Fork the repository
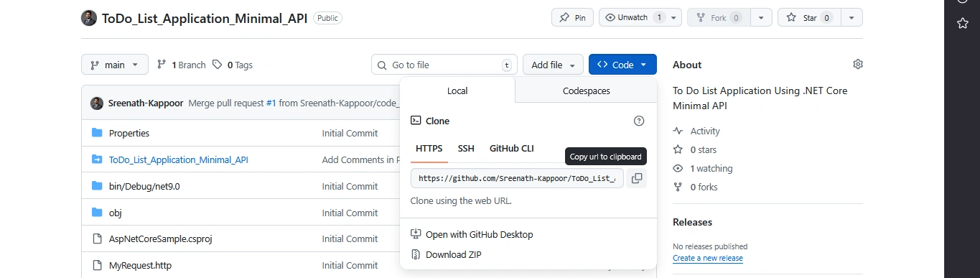 click(719, 18)
